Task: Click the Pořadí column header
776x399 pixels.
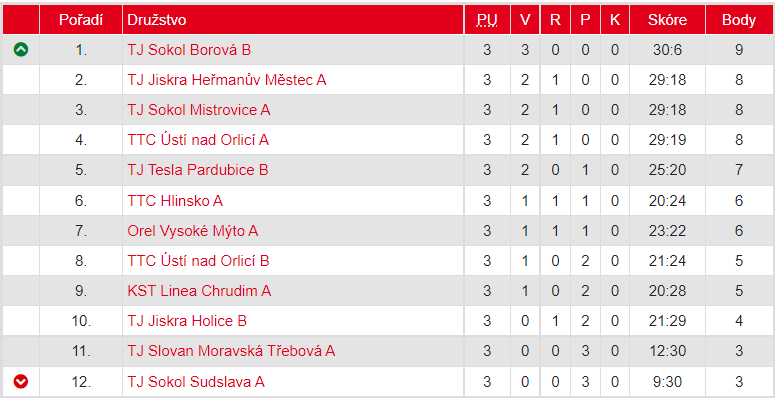Action: [x=81, y=20]
